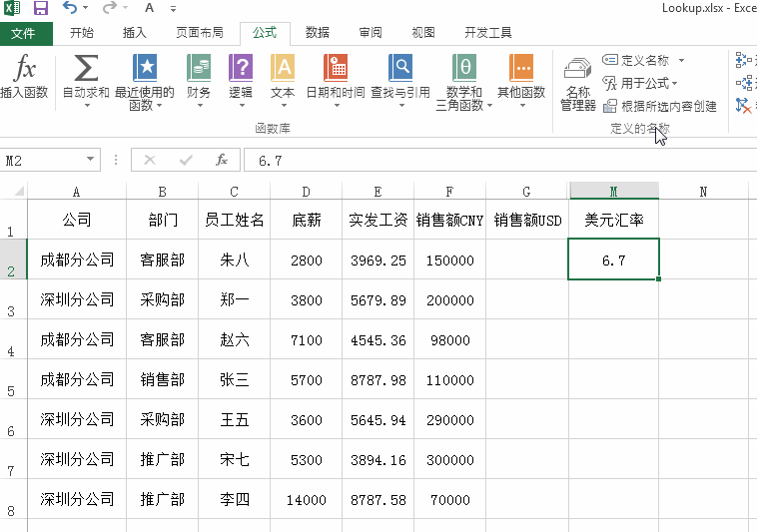
Task: Open 数学和三角函数 icon
Action: point(464,68)
